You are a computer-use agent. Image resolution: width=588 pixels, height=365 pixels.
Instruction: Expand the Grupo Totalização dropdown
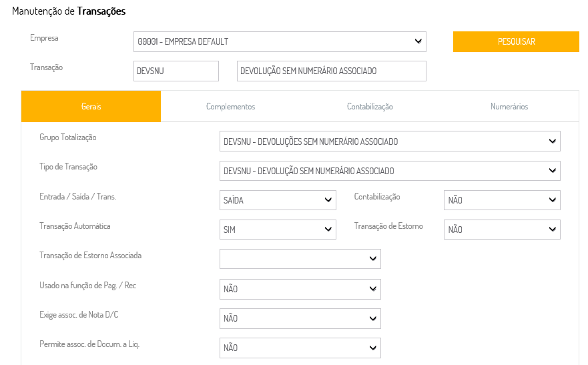(x=390, y=141)
